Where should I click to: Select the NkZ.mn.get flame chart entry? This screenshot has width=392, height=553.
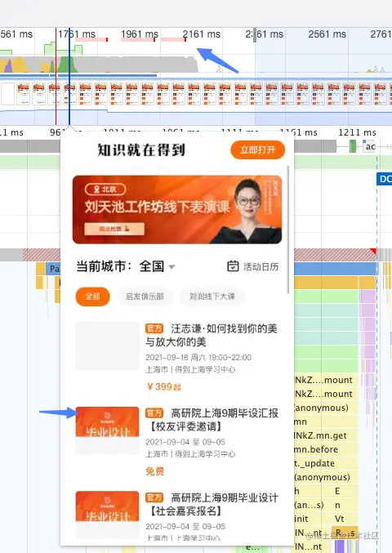pyautogui.click(x=325, y=435)
